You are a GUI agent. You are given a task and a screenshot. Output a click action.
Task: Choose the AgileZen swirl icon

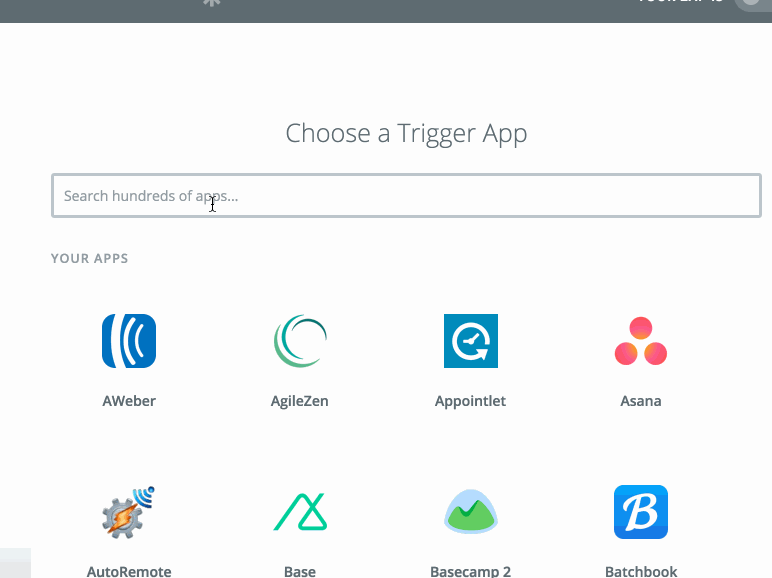[300, 341]
